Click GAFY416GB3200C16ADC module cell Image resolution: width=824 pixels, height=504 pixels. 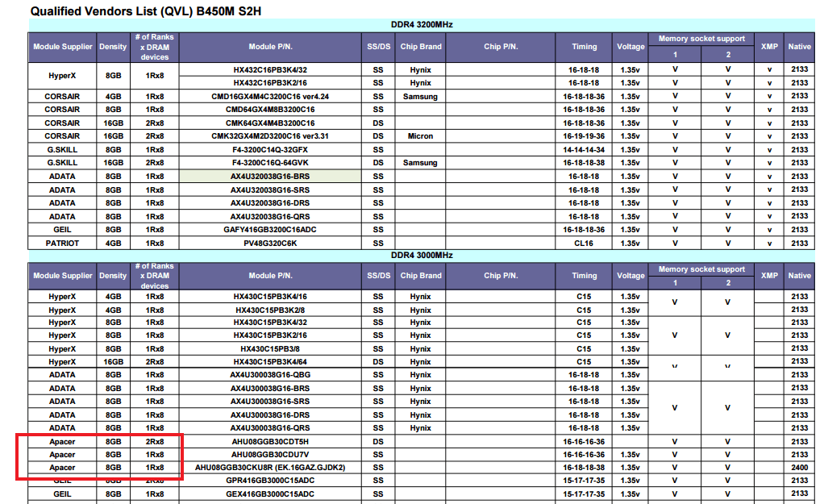click(270, 230)
